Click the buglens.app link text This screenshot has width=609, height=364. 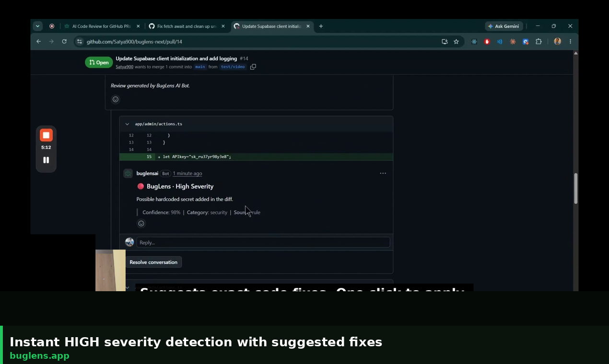pos(39,356)
